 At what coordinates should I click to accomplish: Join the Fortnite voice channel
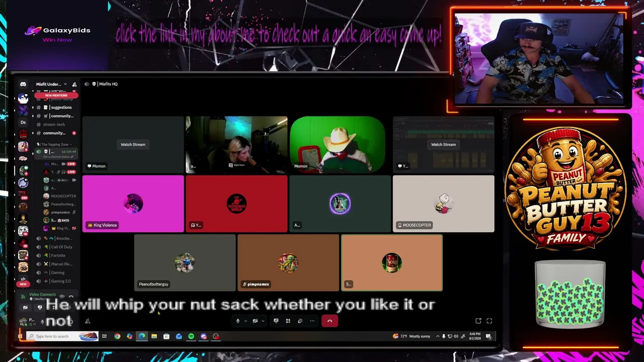tap(57, 255)
